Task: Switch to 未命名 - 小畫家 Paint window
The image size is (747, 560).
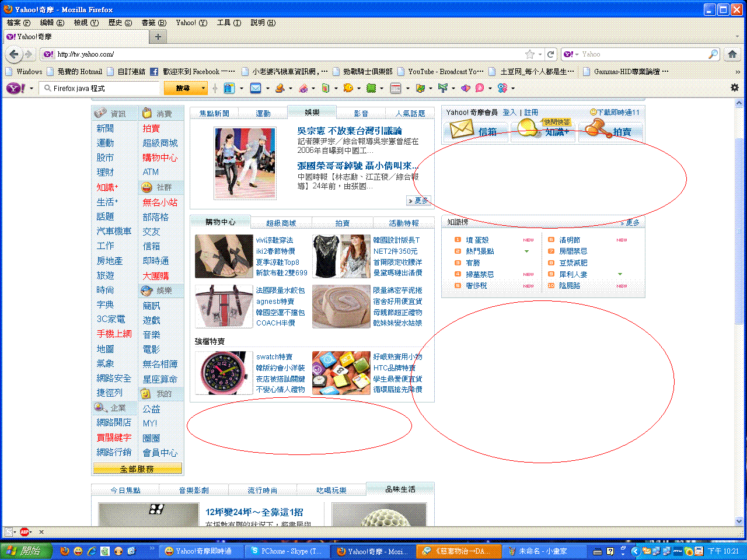Action: [x=543, y=551]
